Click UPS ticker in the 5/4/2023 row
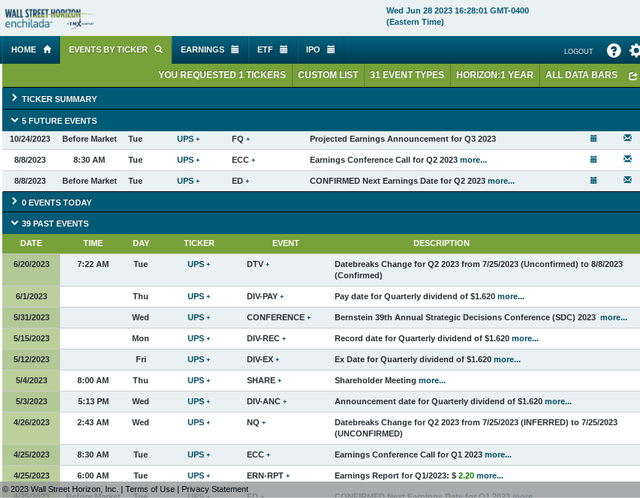640x498 pixels. [198, 380]
